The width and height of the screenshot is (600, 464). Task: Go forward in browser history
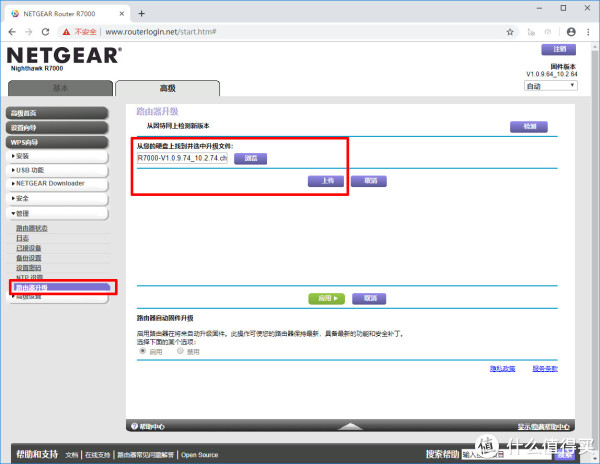(29, 32)
